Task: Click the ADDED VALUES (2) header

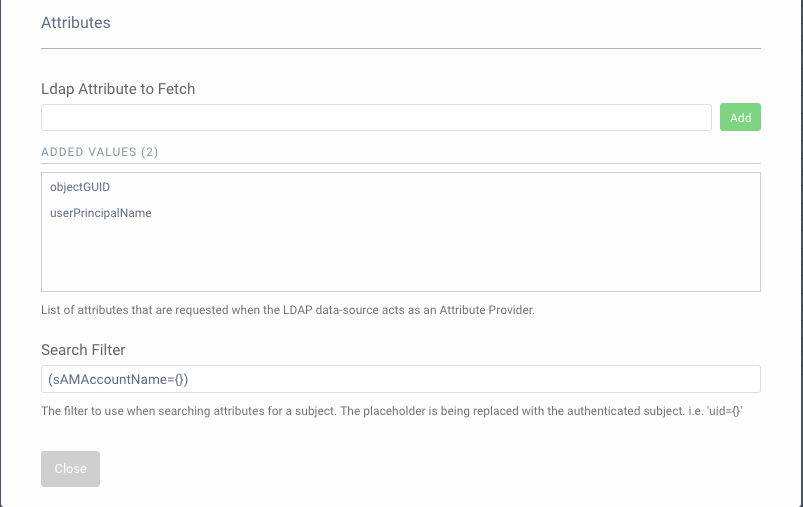Action: click(x=99, y=152)
